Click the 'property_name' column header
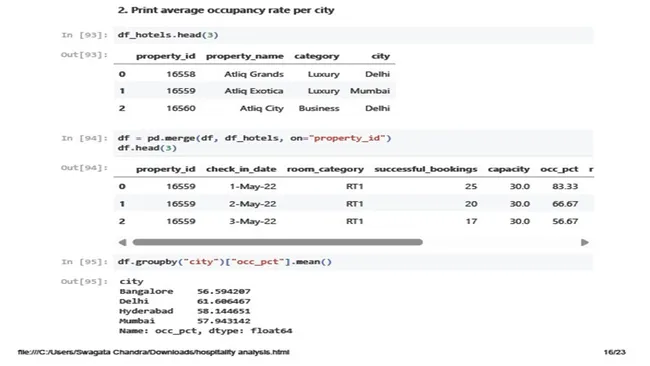Screen dimensions: 650x366 (x=245, y=56)
